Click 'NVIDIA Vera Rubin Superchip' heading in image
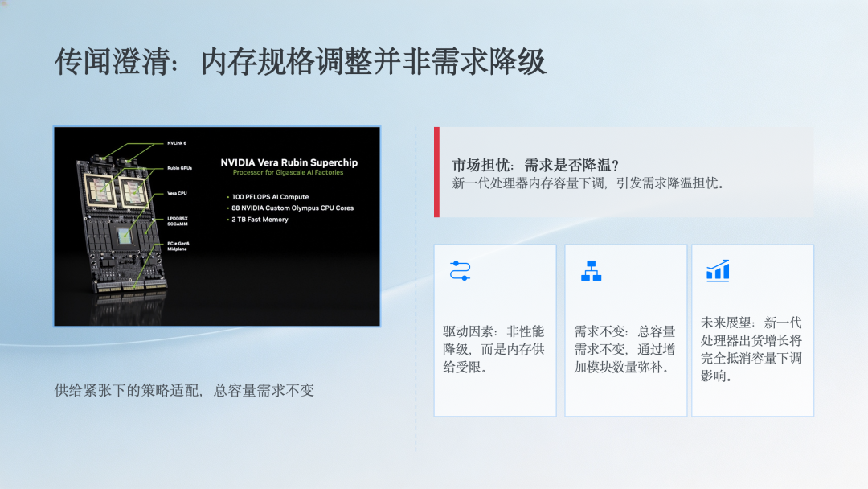868x489 pixels. [x=289, y=162]
